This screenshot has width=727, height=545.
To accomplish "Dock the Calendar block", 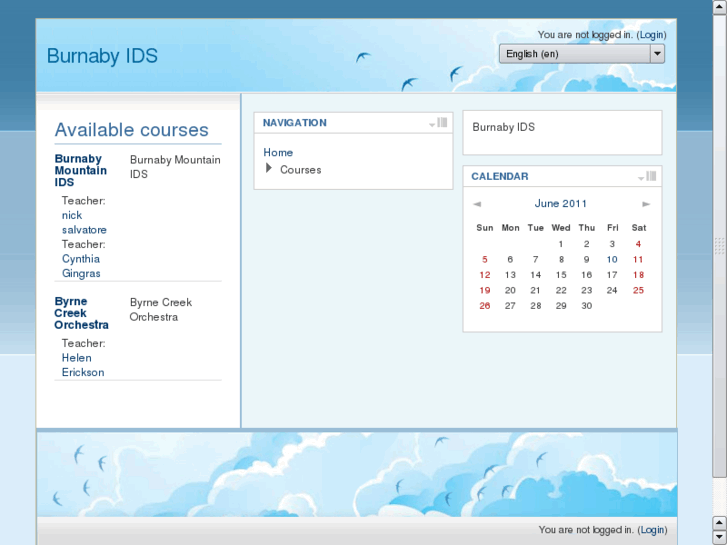I will tap(651, 176).
